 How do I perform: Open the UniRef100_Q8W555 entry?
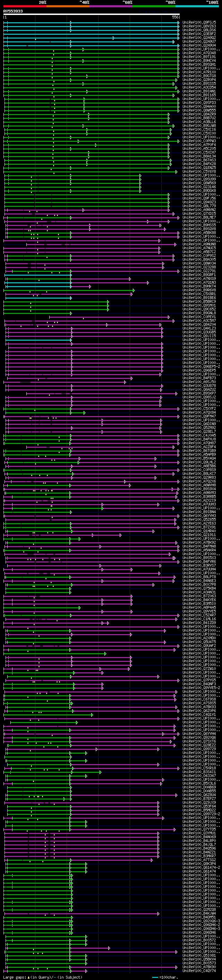(x=199, y=110)
